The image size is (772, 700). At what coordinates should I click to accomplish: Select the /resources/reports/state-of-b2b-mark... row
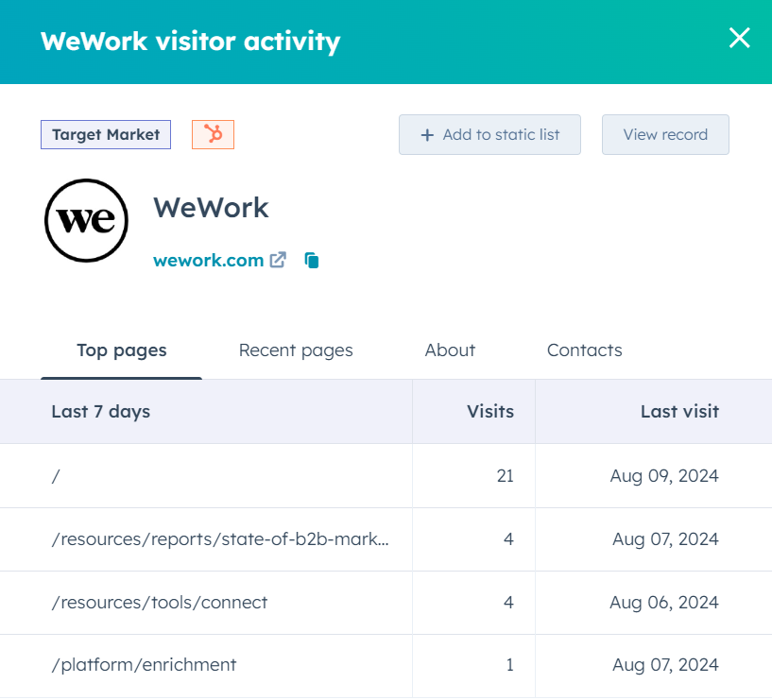pyautogui.click(x=386, y=539)
